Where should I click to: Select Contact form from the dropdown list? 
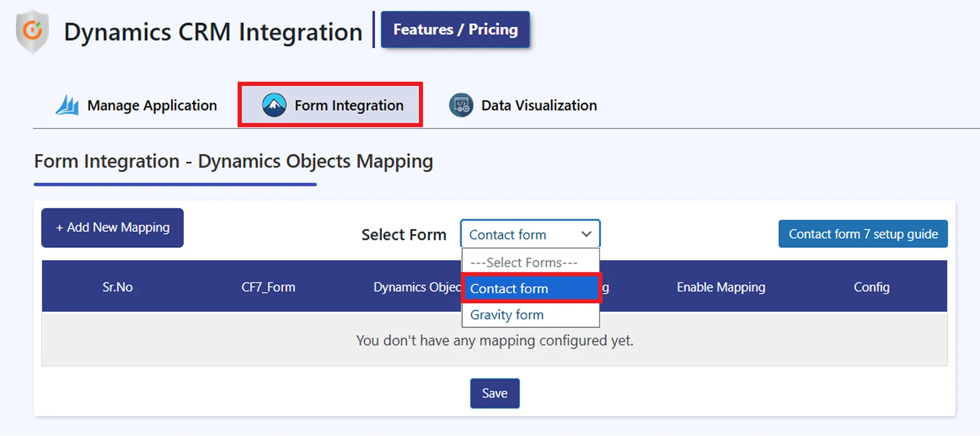(531, 288)
